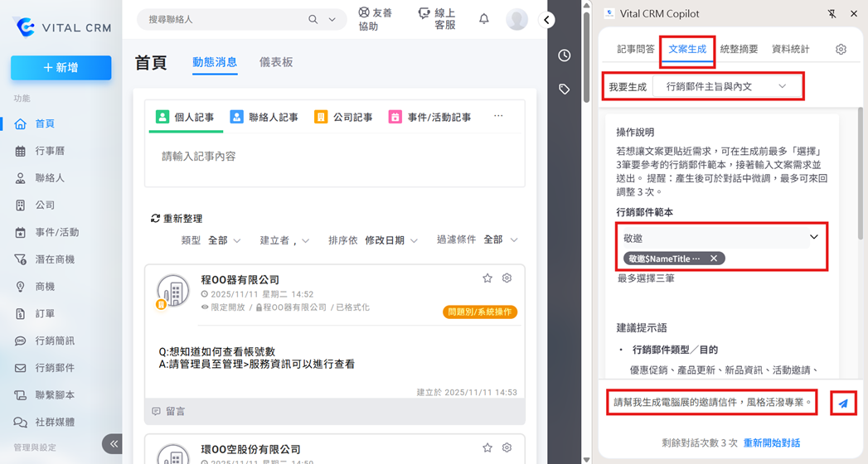Collapse the left sidebar navigation
868x464 pixels.
(x=114, y=444)
